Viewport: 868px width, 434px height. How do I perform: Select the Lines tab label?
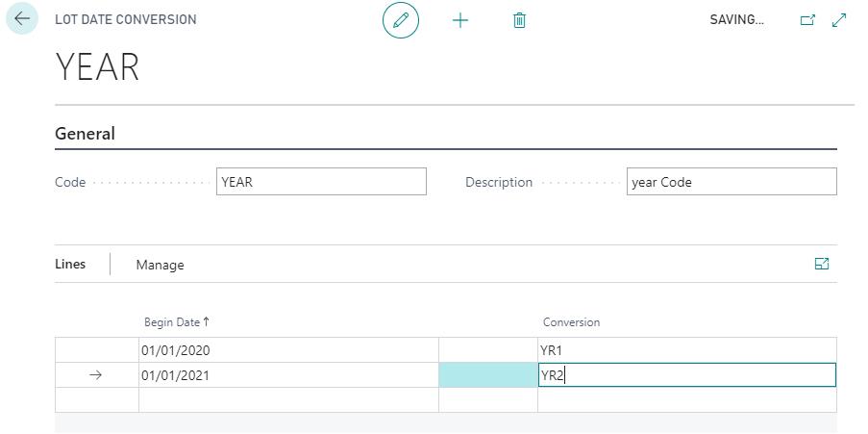click(x=70, y=264)
